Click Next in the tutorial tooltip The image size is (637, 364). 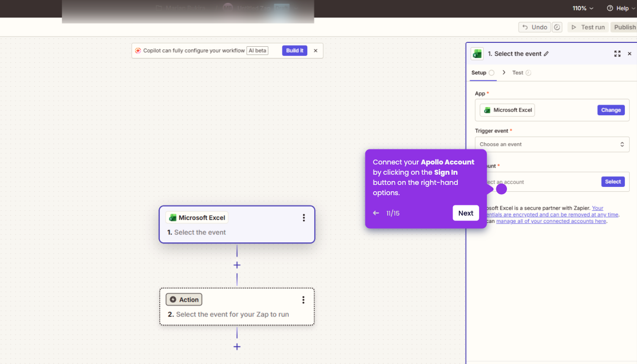[466, 213]
